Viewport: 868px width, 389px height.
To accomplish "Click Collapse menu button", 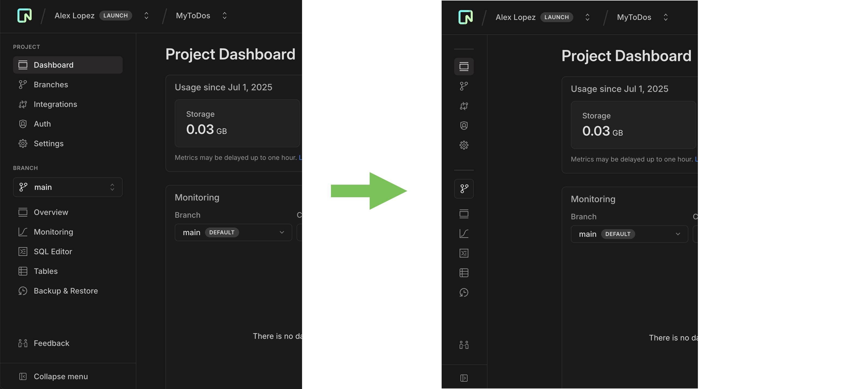I will coord(68,376).
